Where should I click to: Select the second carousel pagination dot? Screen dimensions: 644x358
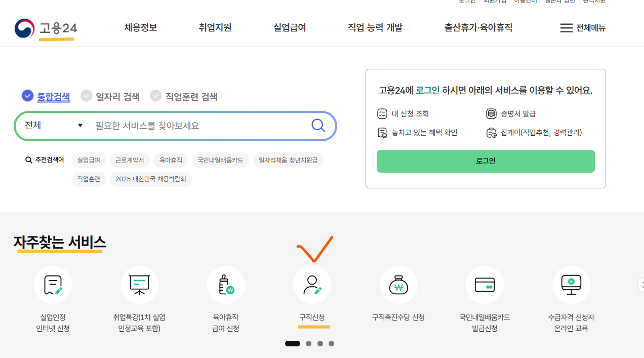(x=309, y=343)
